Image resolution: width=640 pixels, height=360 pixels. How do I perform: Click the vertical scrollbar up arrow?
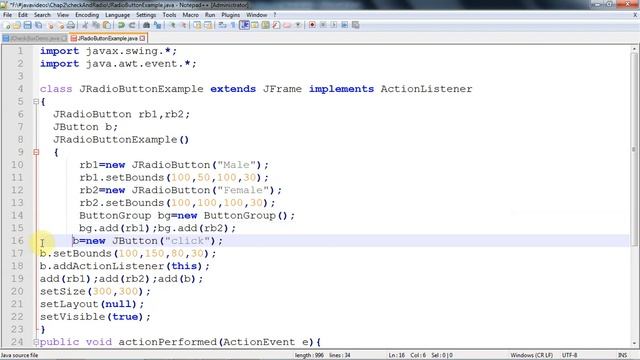click(x=634, y=49)
